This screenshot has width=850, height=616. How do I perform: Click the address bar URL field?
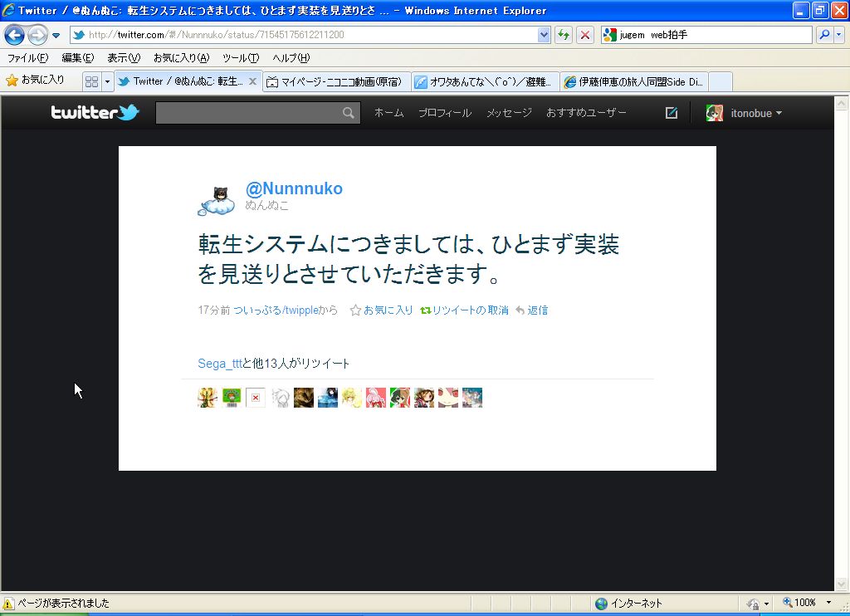311,35
